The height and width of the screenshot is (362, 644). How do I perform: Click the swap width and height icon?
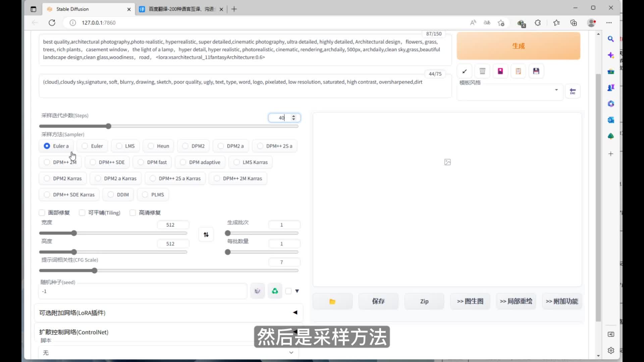point(206,235)
